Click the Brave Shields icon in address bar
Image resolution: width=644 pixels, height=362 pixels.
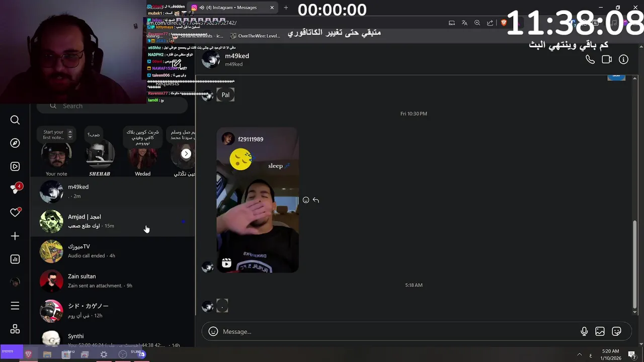(x=504, y=23)
